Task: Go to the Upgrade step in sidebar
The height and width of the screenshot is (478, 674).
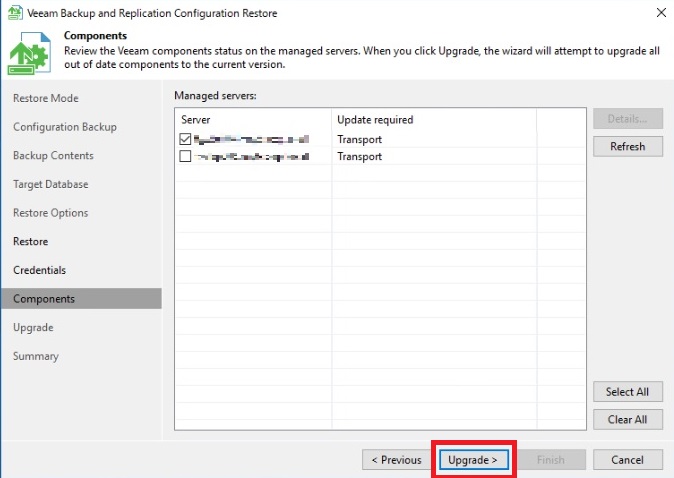Action: 33,327
